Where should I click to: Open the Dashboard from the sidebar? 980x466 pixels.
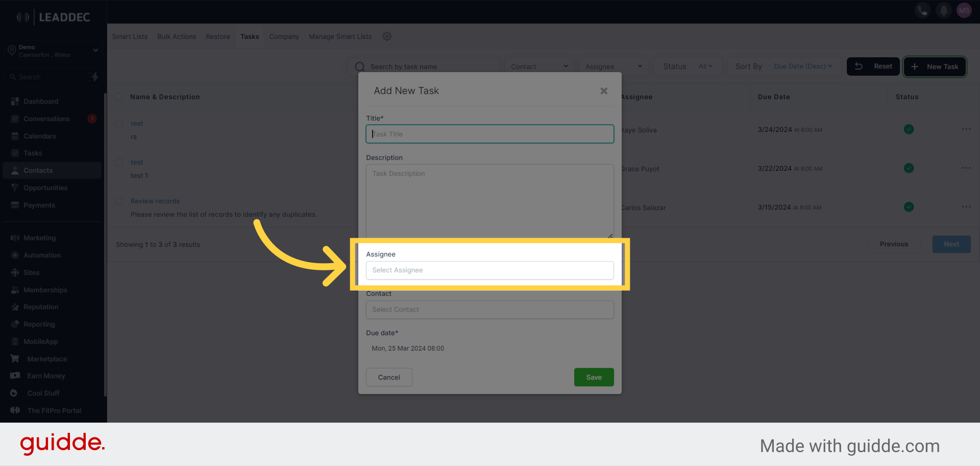pyautogui.click(x=41, y=101)
